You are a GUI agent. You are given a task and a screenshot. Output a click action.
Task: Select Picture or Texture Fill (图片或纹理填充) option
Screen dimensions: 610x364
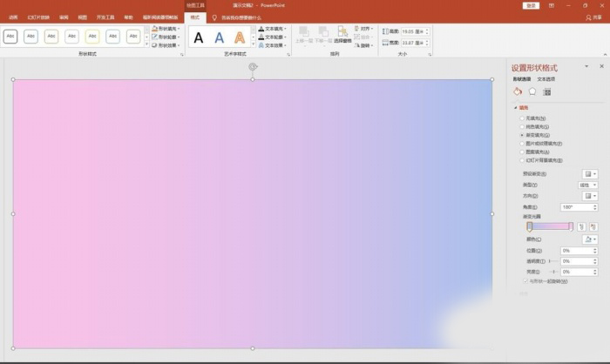coord(522,144)
